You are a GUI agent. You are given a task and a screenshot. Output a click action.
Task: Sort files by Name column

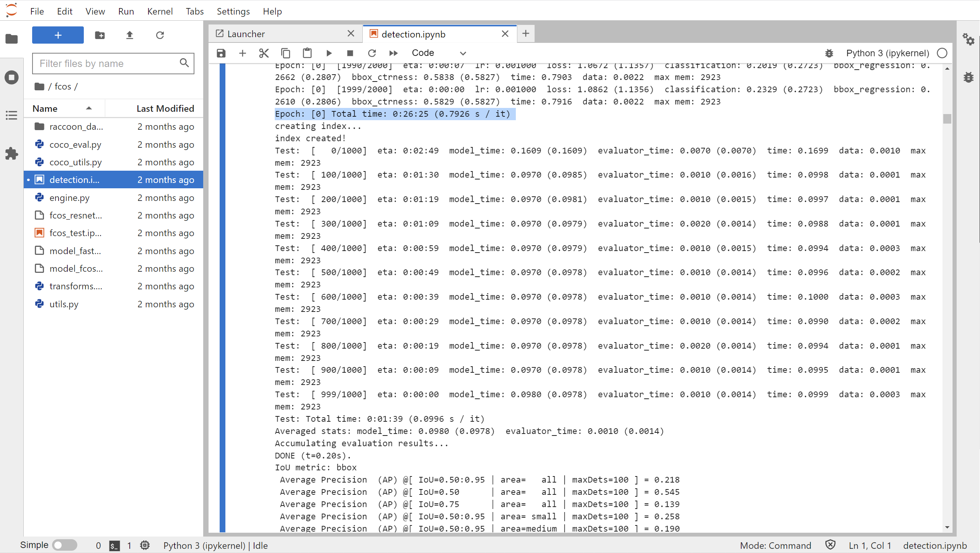(x=64, y=108)
